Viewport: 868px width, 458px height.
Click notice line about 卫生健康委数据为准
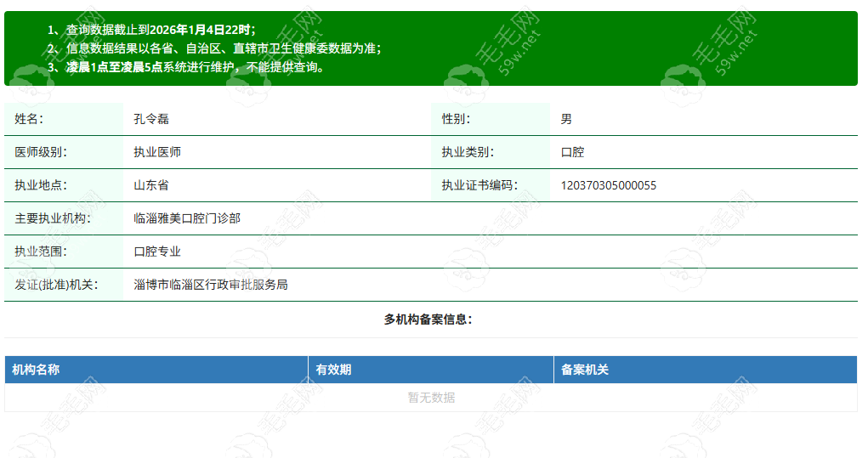pyautogui.click(x=214, y=48)
